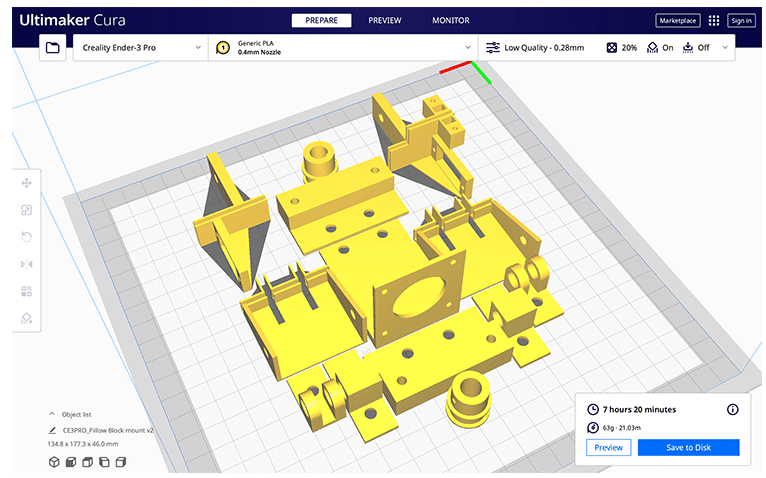The image size is (766, 478).
Task: Click the print time clock icon
Action: (593, 410)
